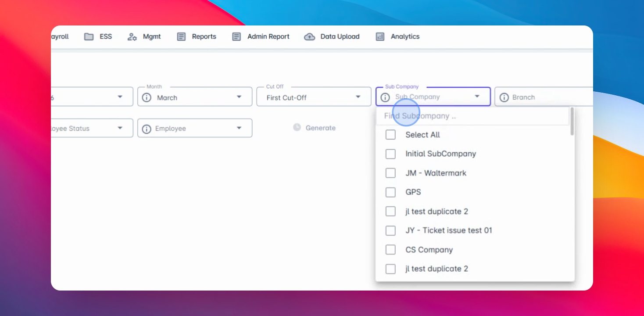Viewport: 644px width, 316px height.
Task: Click info icon in Employee field
Action: (x=147, y=129)
